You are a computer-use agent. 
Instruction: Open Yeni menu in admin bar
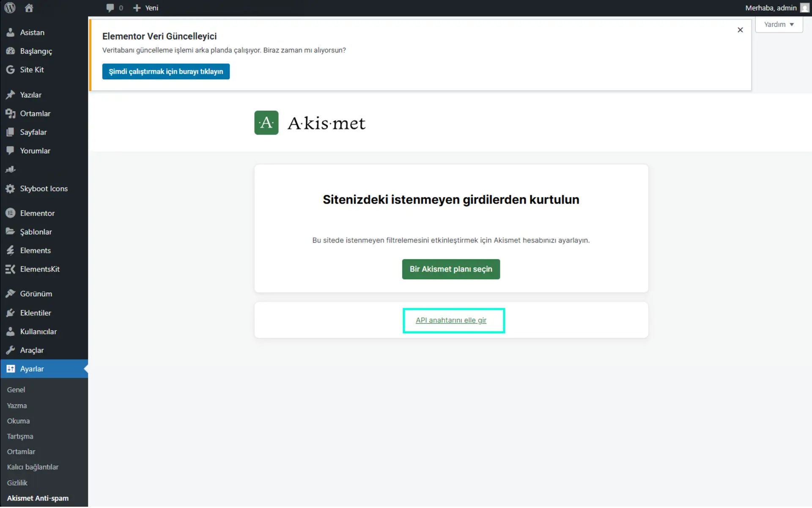coord(145,8)
